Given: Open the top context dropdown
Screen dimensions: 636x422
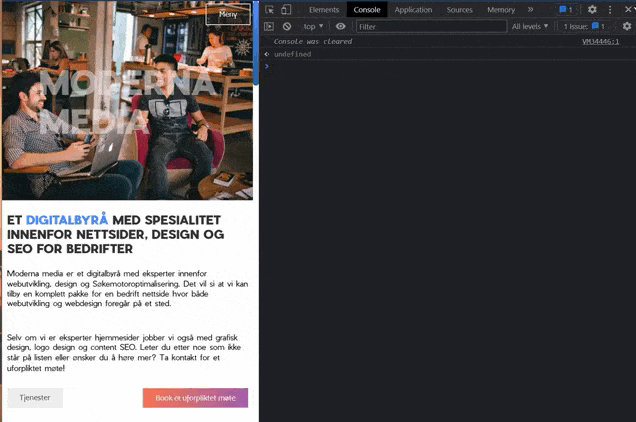Looking at the screenshot, I should click(x=313, y=26).
